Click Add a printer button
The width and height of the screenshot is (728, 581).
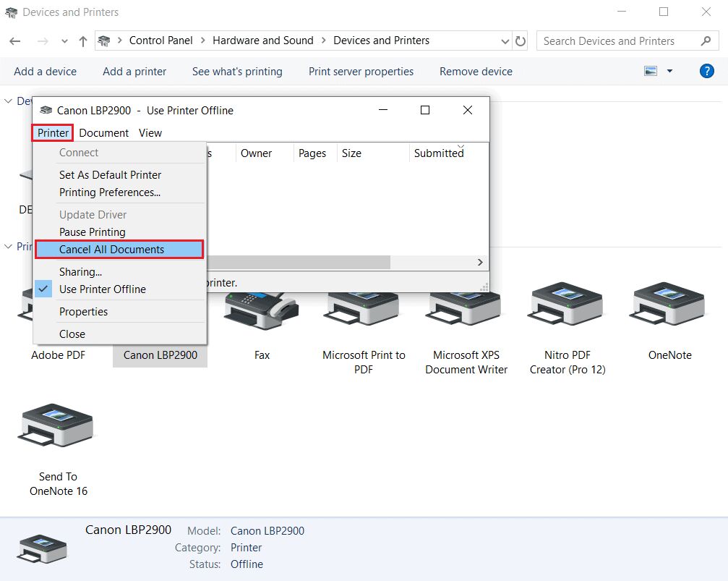point(134,71)
